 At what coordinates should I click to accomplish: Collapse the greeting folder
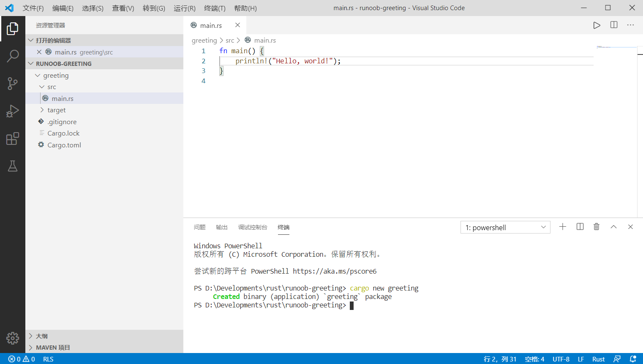pos(56,76)
